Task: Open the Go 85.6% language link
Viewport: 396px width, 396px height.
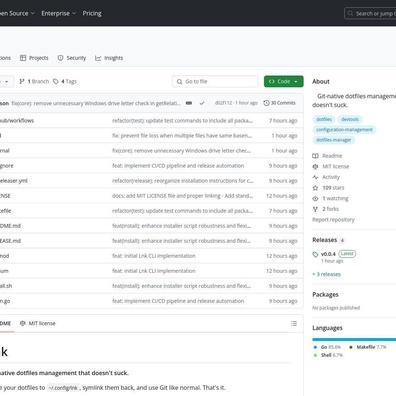Action: click(x=327, y=347)
